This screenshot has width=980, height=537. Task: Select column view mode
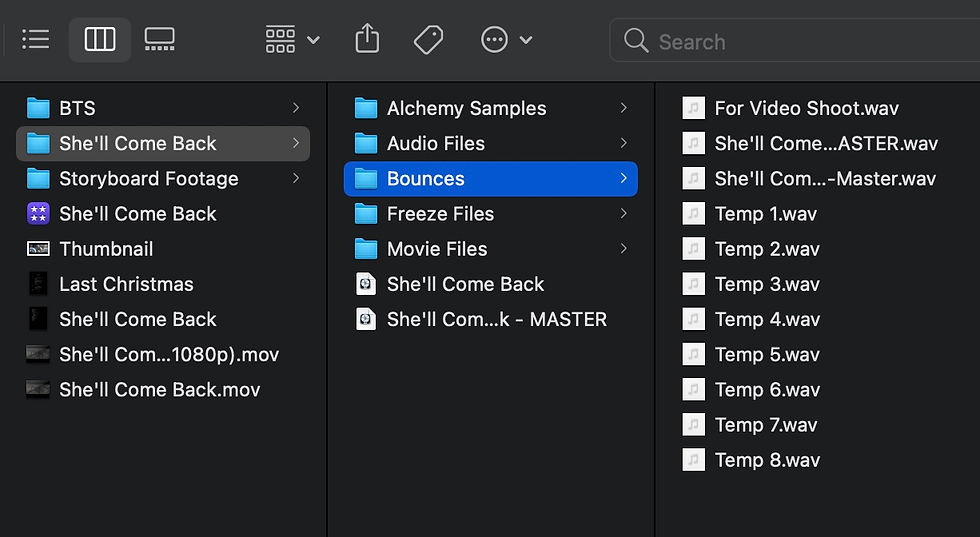(100, 39)
